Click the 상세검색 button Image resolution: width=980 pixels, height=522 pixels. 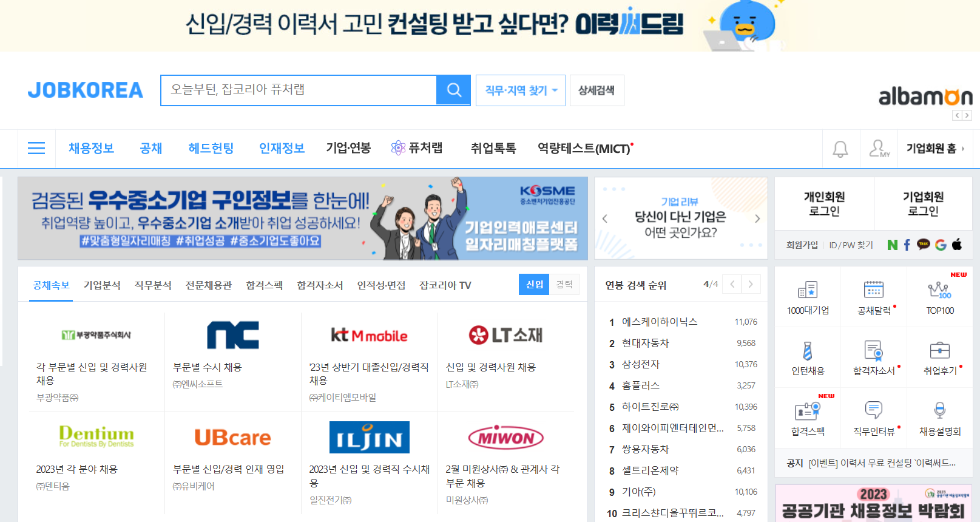(x=596, y=90)
